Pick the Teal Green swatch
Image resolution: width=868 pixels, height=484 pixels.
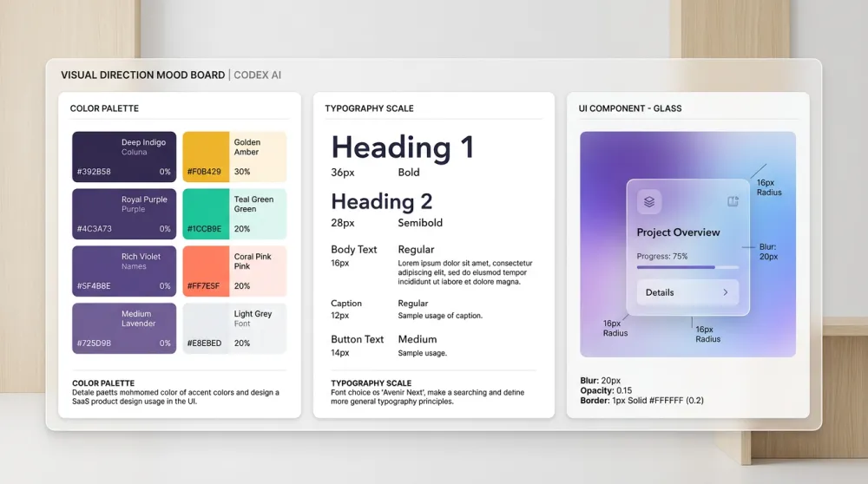tap(234, 214)
